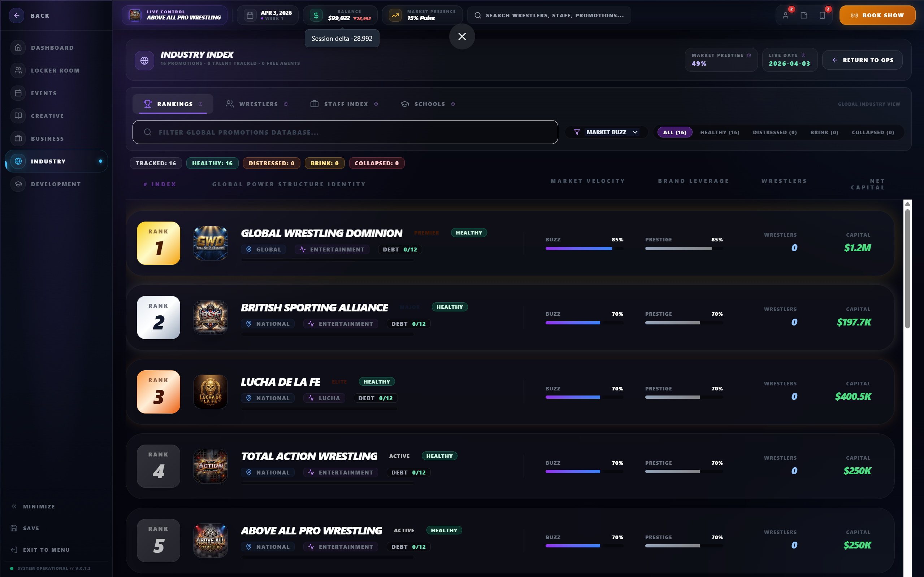Click the scrollbar up arrow
Viewport: 924px width, 577px height.
907,204
